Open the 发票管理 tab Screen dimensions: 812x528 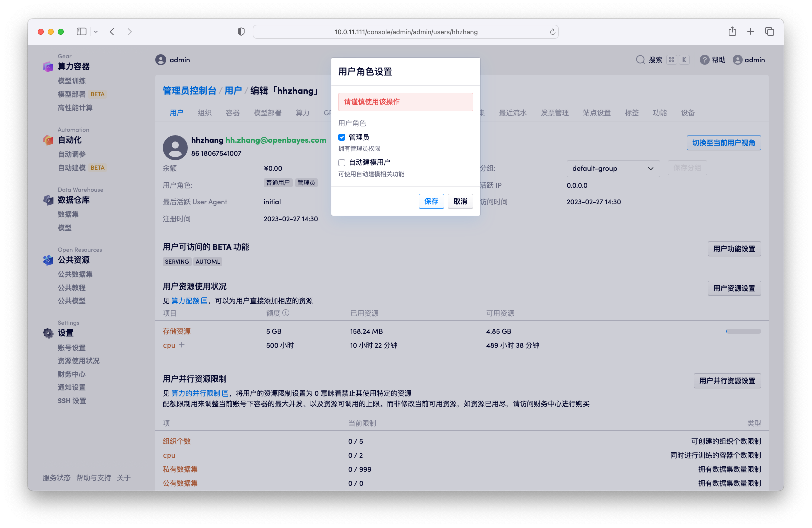coord(555,113)
